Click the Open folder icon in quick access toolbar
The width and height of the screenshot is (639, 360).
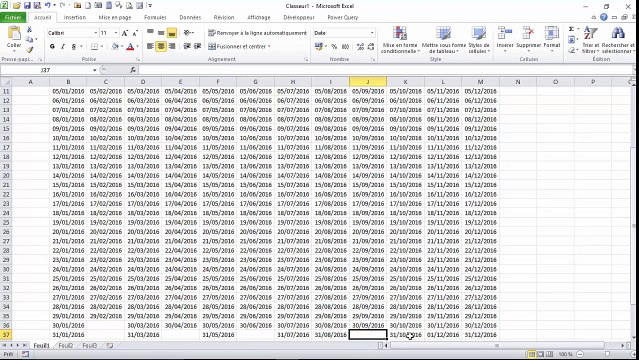point(17,6)
